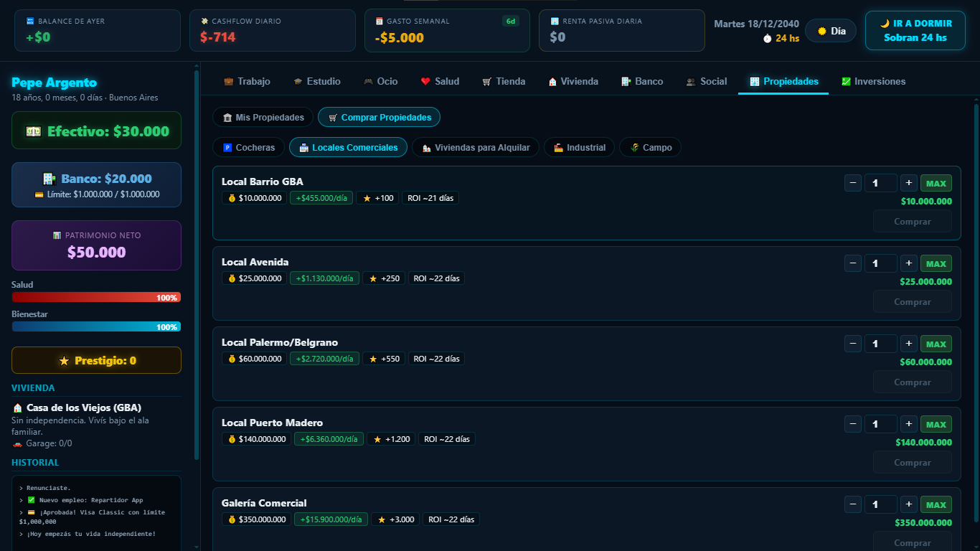Click quantity field for Galería Comercial
980x551 pixels.
880,504
